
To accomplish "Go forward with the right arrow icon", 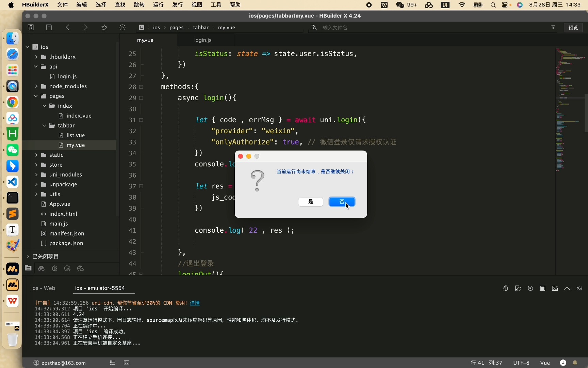I will click(85, 28).
